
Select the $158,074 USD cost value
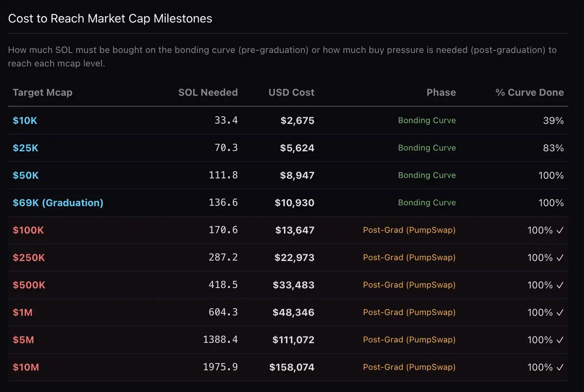tap(292, 367)
